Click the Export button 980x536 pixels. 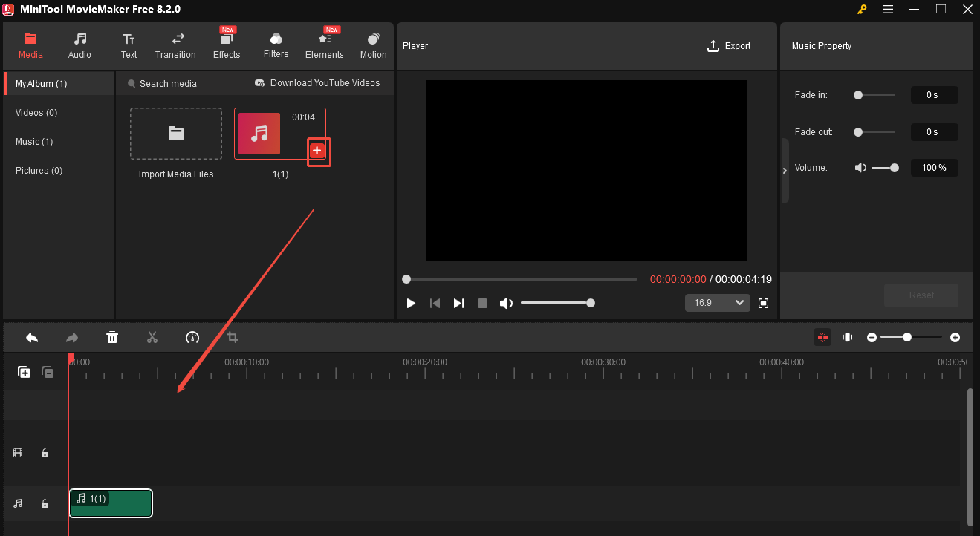pyautogui.click(x=728, y=46)
